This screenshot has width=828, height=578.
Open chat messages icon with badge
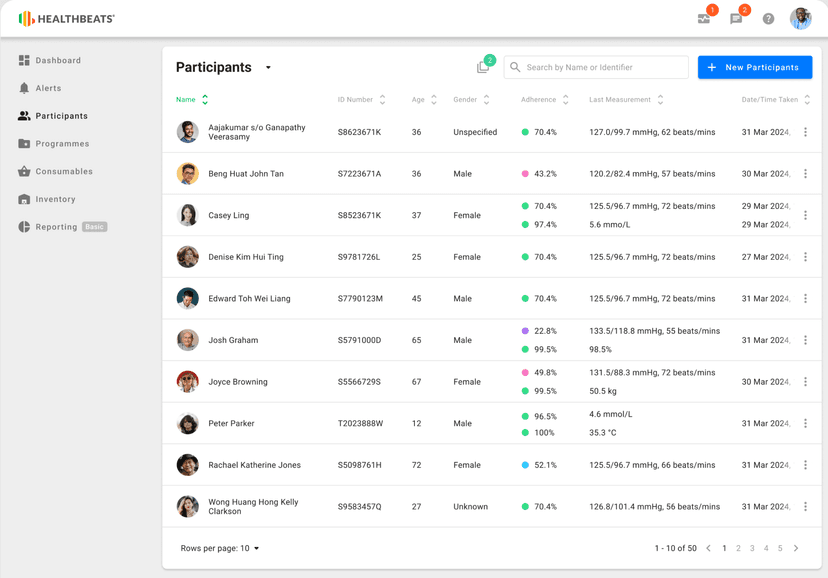click(x=737, y=17)
